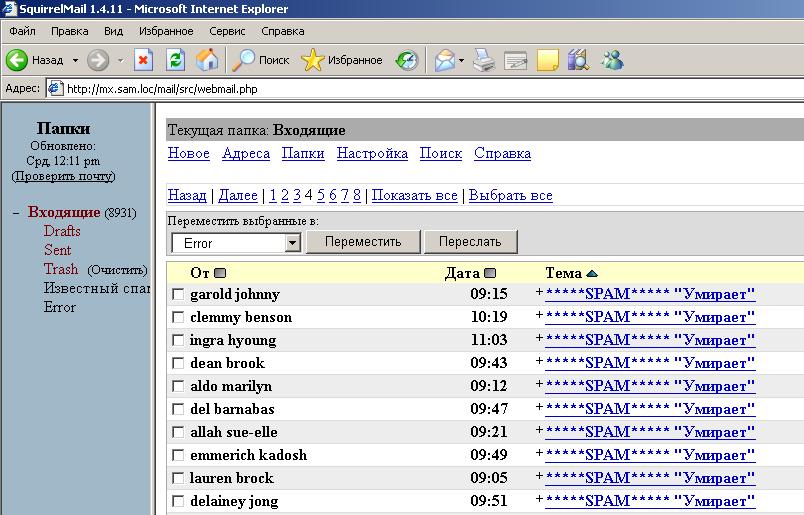Click the Research books icon
Viewport: 804px width, 515px height.
578,61
